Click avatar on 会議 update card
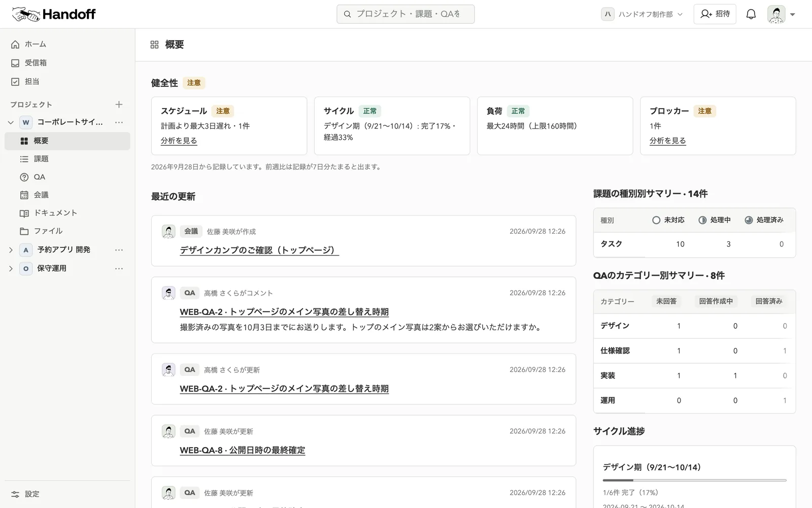This screenshot has width=812, height=508. 168,232
